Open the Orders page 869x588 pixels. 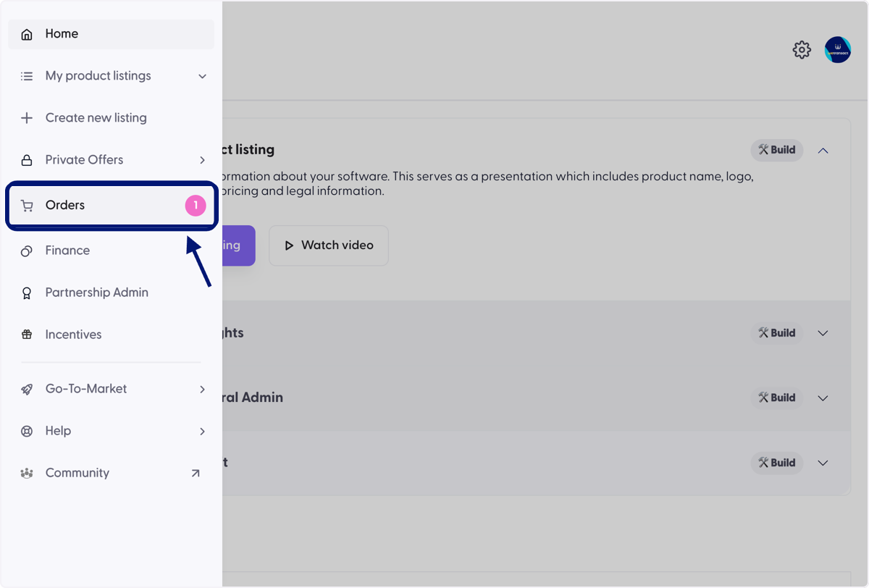(x=111, y=206)
